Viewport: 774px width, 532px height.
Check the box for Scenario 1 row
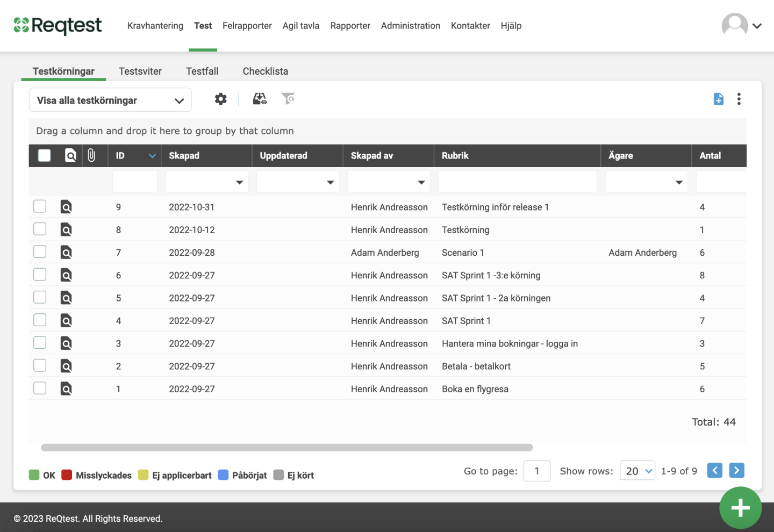[x=40, y=252]
